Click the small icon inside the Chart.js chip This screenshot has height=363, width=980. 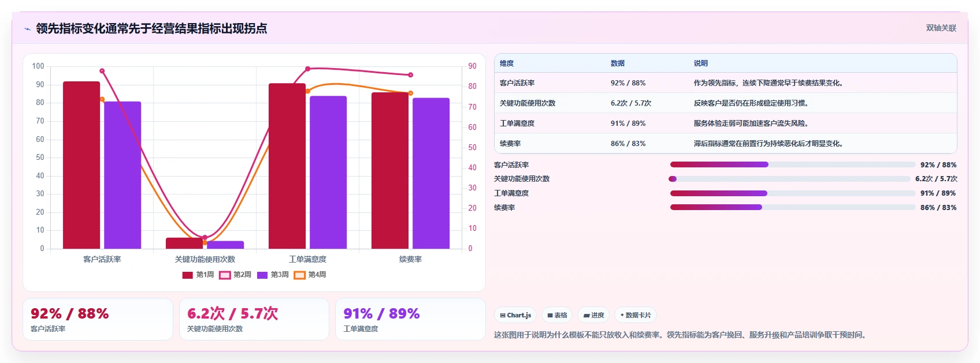point(503,316)
